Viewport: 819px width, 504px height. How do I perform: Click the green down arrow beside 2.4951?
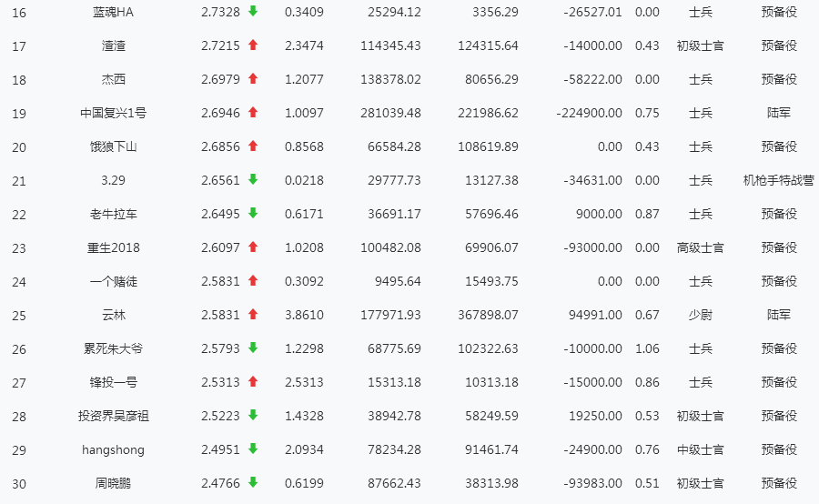[253, 449]
